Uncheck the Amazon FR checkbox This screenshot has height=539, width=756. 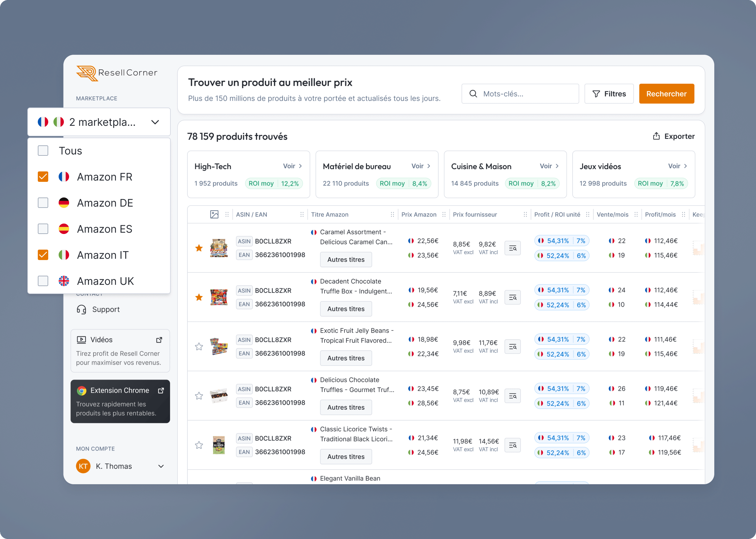[x=43, y=177]
